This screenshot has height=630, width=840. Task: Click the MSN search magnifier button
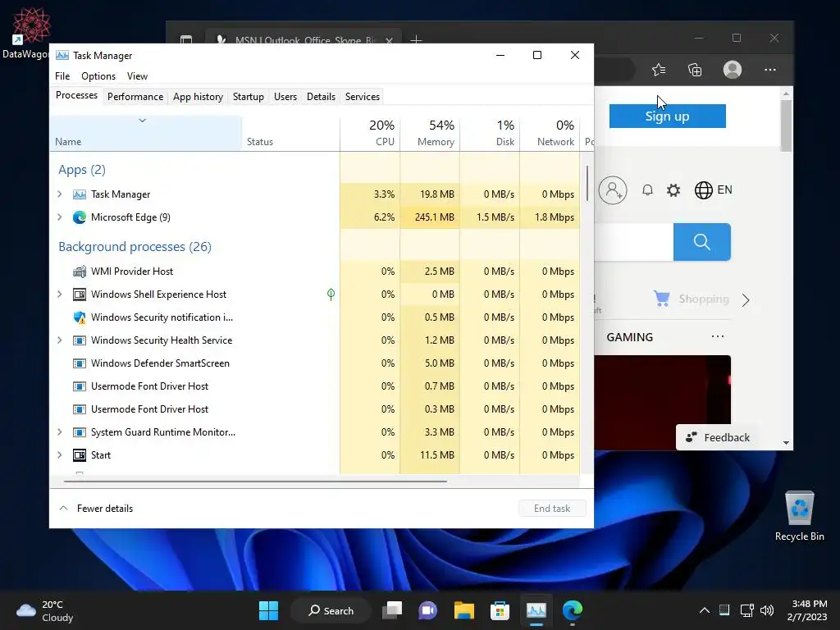click(702, 242)
